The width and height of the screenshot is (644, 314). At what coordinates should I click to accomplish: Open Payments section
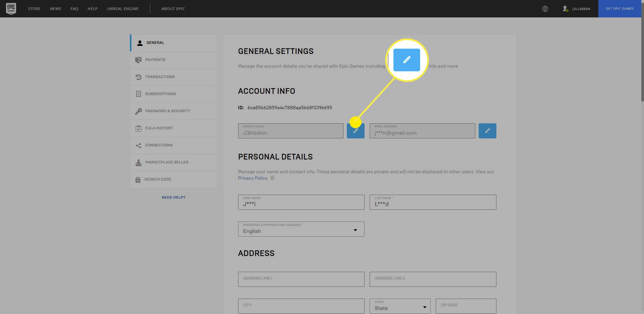tap(174, 60)
